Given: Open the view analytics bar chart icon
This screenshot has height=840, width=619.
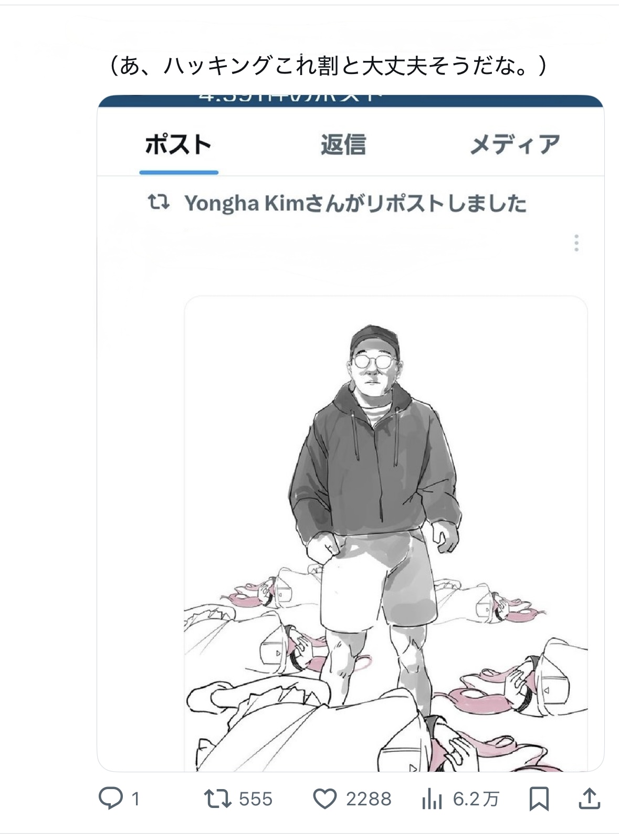Looking at the screenshot, I should 432,799.
